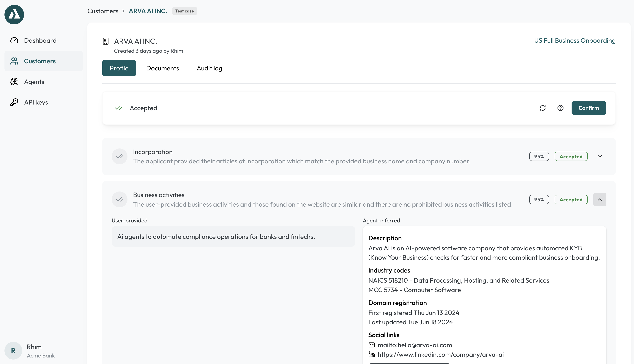The image size is (634, 364).
Task: Click the Arva logo icon
Action: (x=14, y=15)
